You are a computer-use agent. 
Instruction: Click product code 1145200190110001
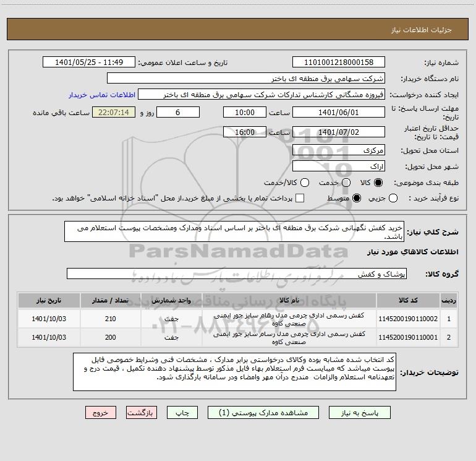click(x=408, y=337)
